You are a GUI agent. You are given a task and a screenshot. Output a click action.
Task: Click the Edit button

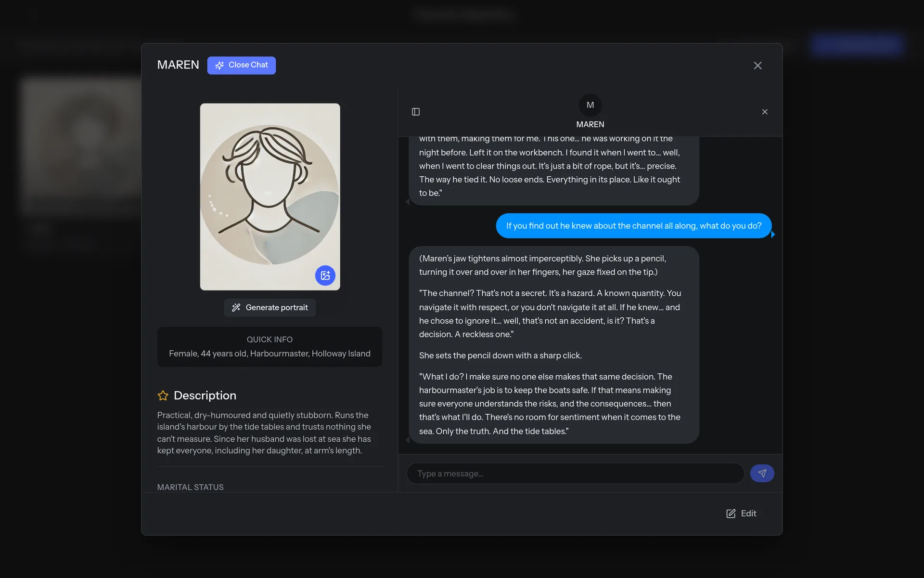(x=741, y=513)
